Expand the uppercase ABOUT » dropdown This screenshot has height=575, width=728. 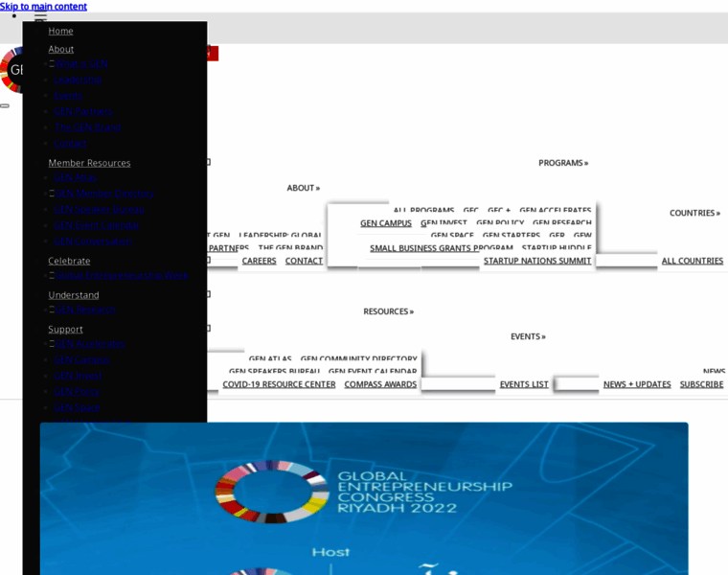pyautogui.click(x=304, y=188)
